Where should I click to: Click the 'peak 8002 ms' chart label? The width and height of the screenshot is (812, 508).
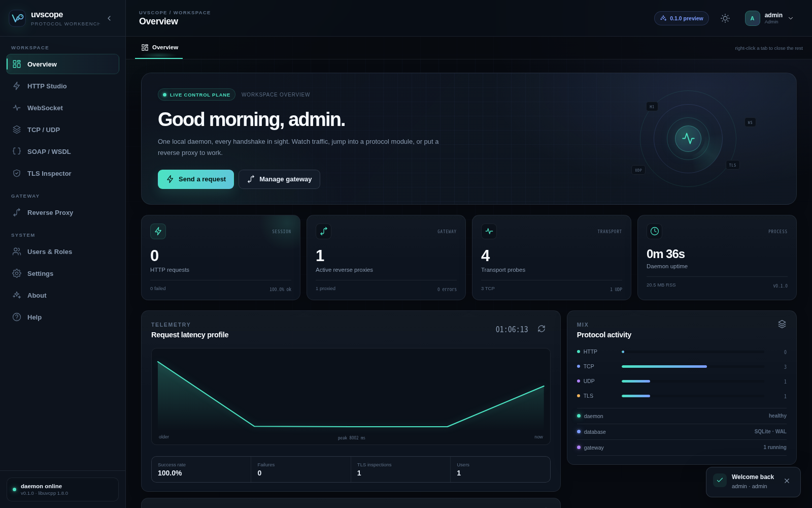(351, 438)
